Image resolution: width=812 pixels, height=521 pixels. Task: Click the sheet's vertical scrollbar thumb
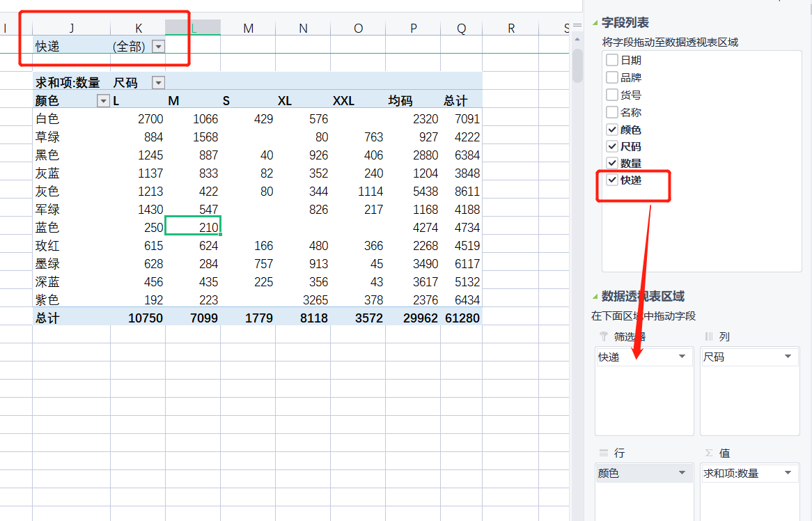click(577, 66)
